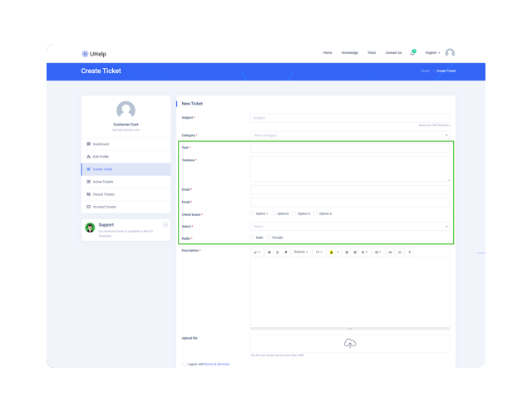Click the Create Ticket sidebar icon
The height and width of the screenshot is (411, 532).
[89, 169]
